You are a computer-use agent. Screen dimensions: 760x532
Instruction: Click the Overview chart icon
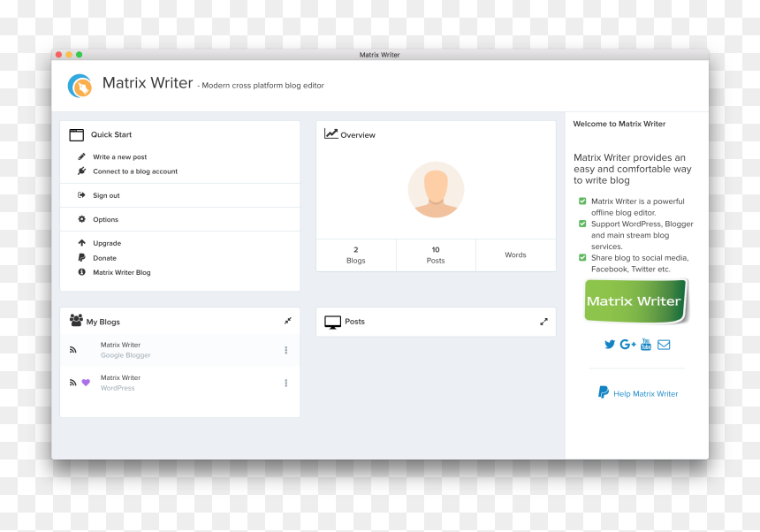point(331,133)
